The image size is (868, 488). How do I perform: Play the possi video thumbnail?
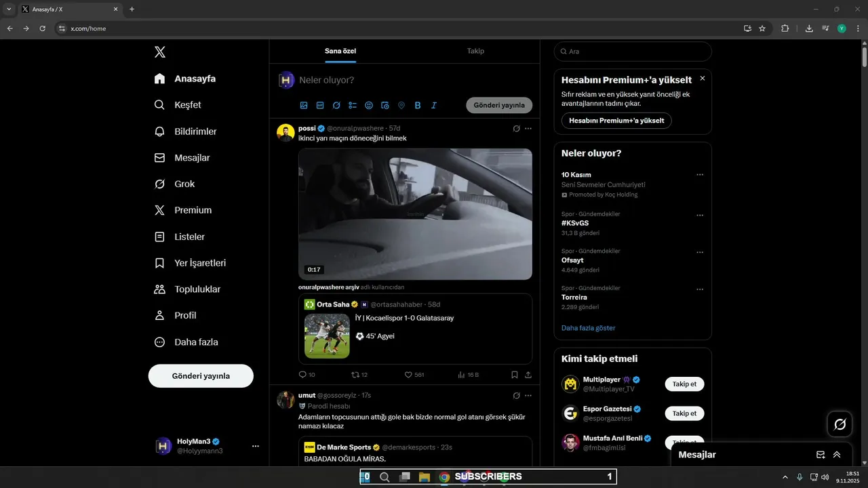(415, 214)
